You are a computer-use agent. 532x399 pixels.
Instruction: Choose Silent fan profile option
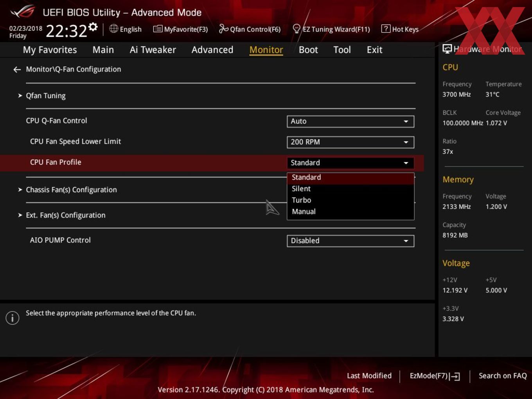pyautogui.click(x=350, y=189)
